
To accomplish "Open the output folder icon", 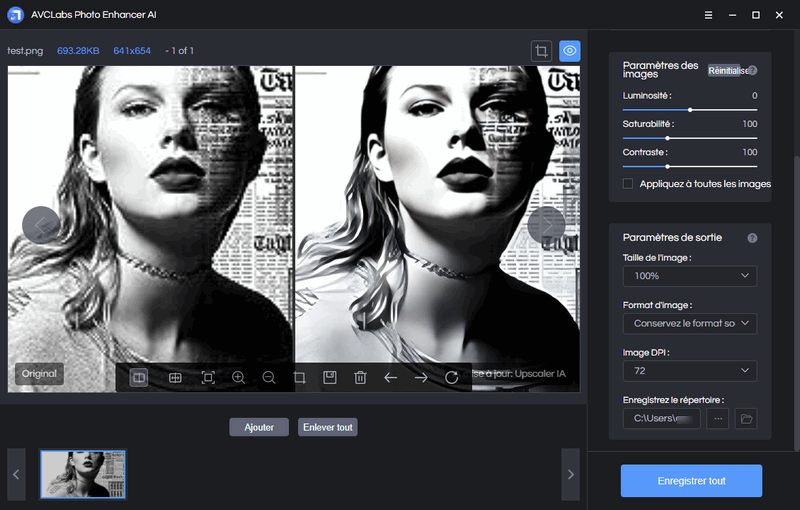I will click(746, 419).
